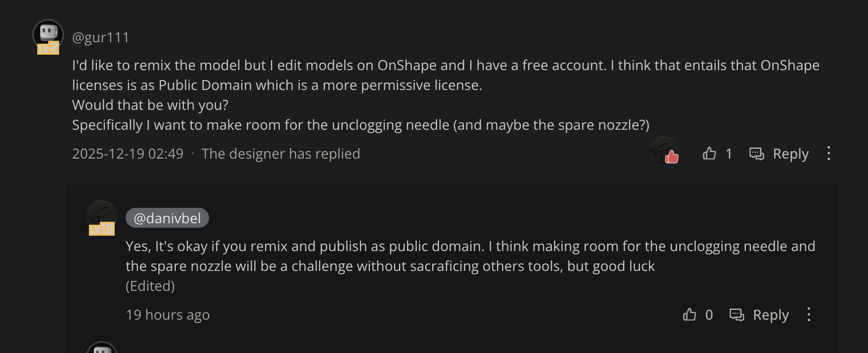Click the like count on gur111's comment
This screenshot has width=868, height=353.
coord(728,154)
